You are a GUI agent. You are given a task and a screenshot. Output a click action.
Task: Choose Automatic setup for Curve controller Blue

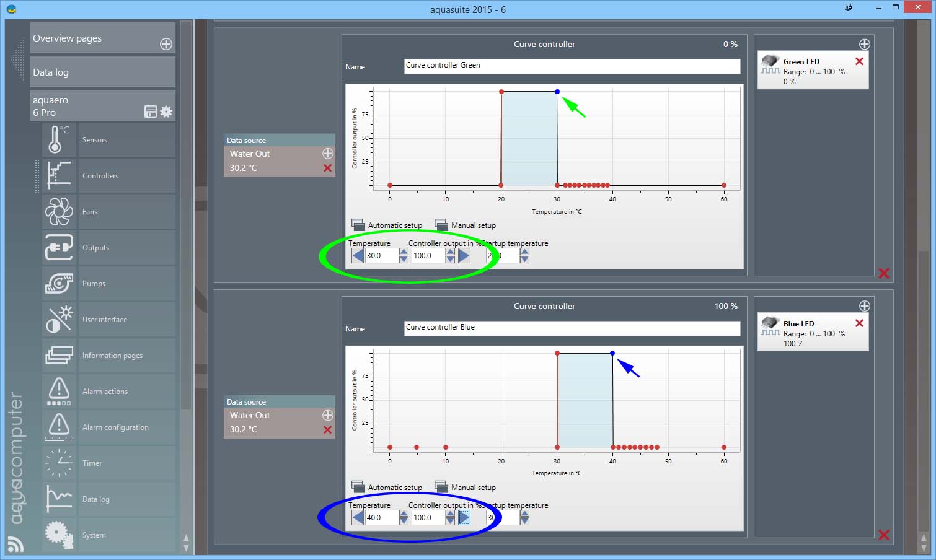coord(387,487)
